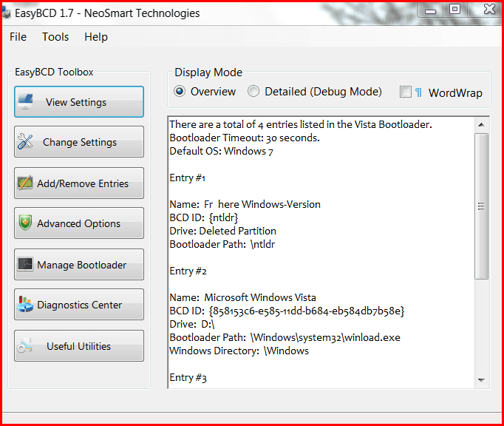Click the Add/Remove Entries pencil icon
This screenshot has width=504, height=426.
click(25, 183)
